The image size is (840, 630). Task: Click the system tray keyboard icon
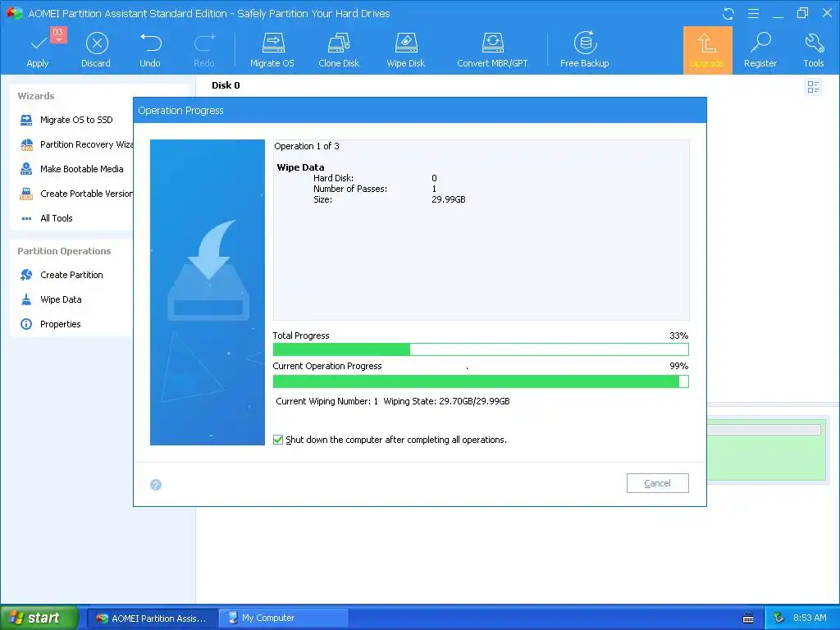pyautogui.click(x=748, y=619)
